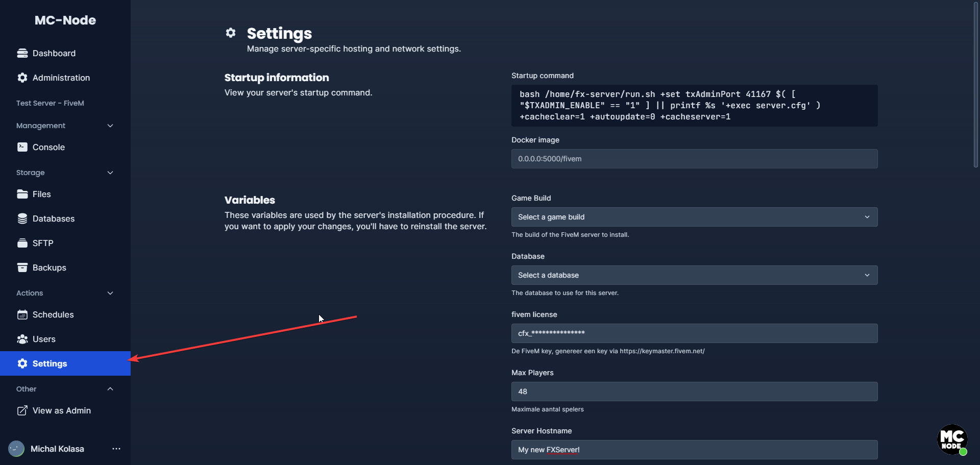Click View as Admin link
The width and height of the screenshot is (980, 465).
tap(65, 410)
